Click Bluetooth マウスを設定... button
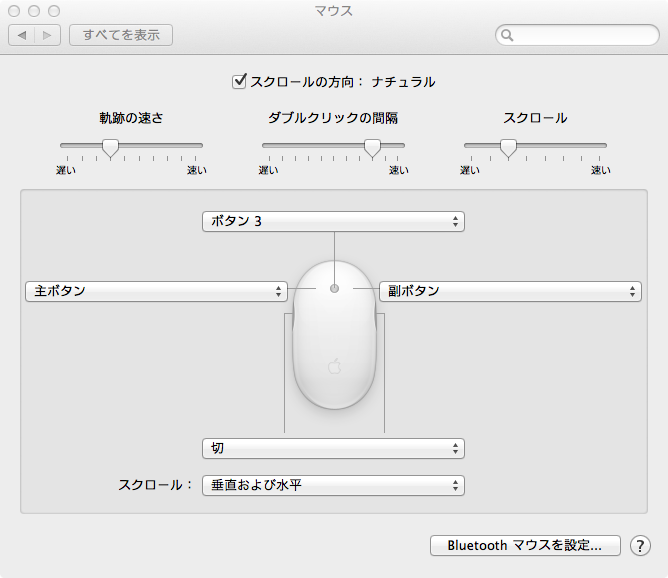 (525, 546)
